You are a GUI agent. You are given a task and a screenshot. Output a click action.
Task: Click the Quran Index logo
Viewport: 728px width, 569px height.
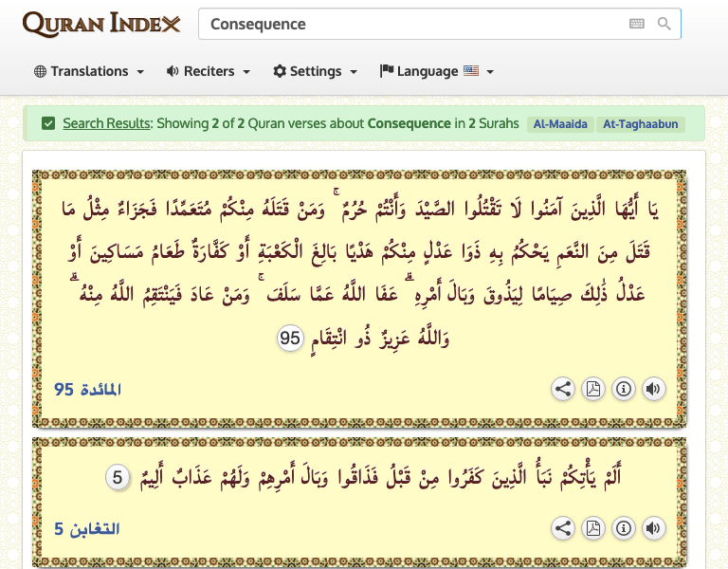pyautogui.click(x=101, y=24)
